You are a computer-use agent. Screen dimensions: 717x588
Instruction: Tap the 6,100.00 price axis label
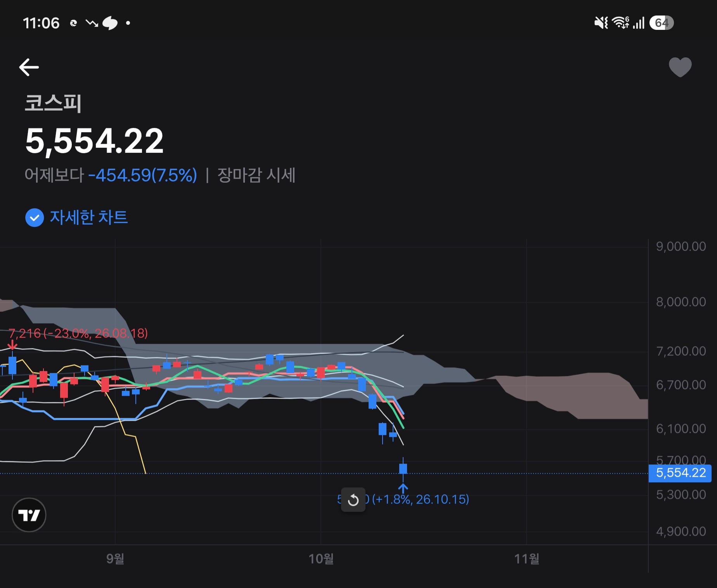pyautogui.click(x=681, y=429)
